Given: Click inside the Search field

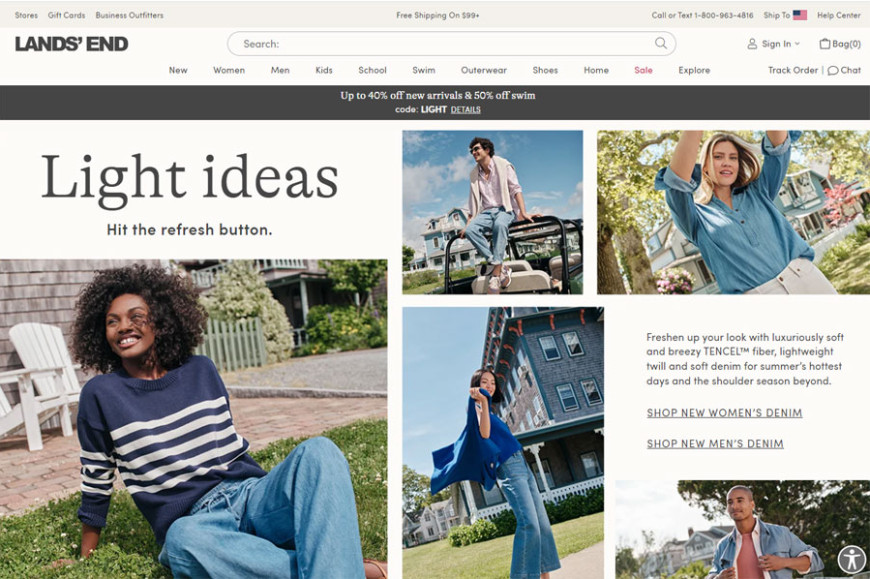Looking at the screenshot, I should (451, 43).
